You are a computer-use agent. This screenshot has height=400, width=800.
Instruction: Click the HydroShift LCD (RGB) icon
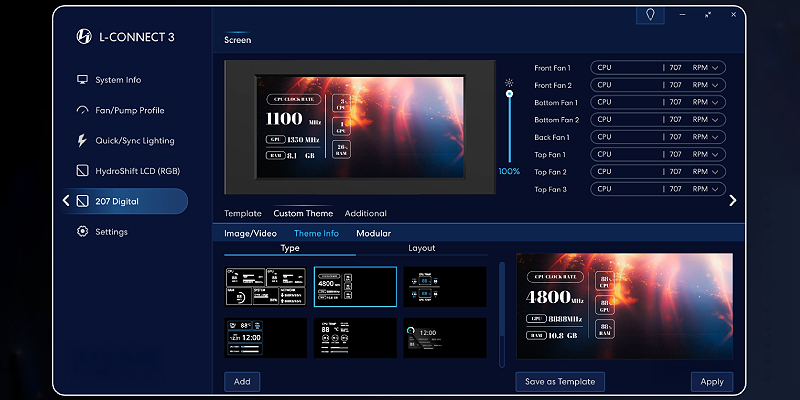82,171
